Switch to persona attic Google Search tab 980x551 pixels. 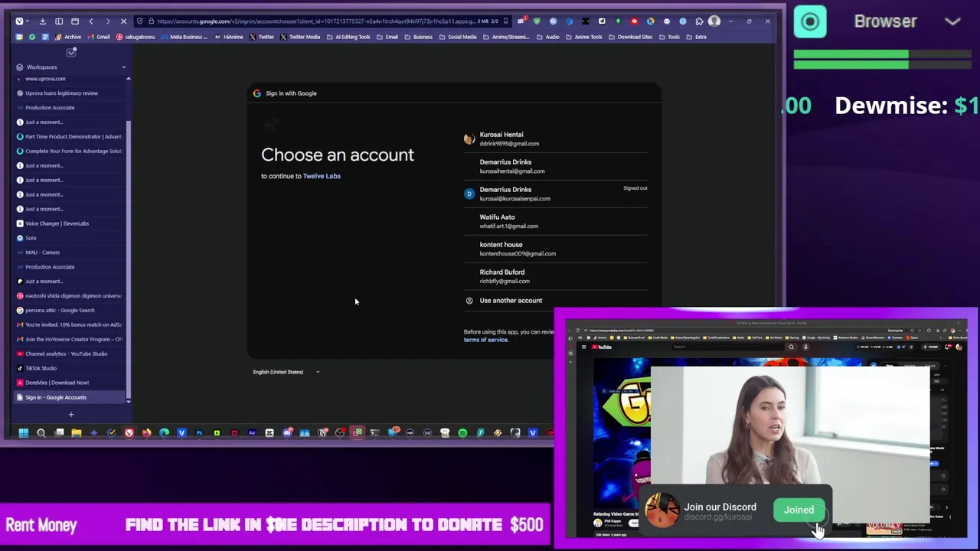click(x=69, y=311)
